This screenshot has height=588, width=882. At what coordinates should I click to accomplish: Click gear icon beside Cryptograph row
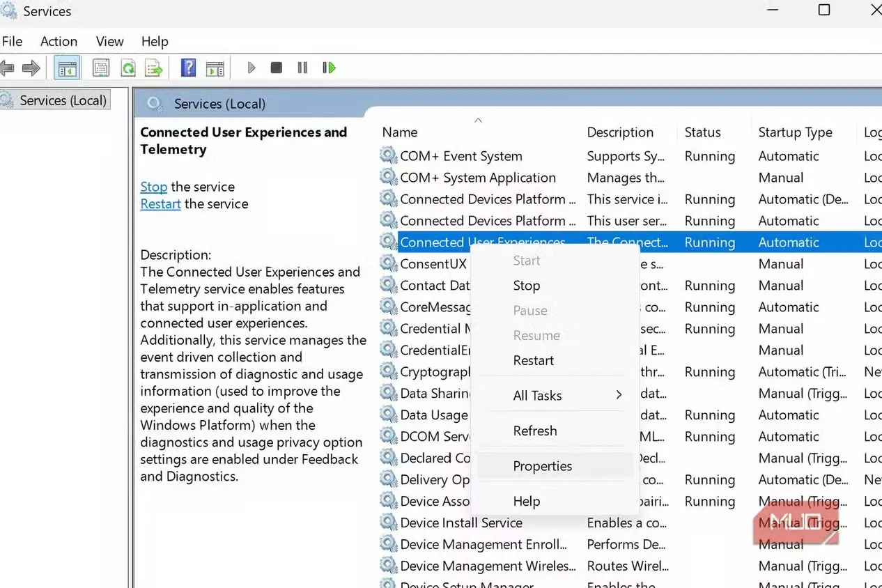[x=388, y=371]
